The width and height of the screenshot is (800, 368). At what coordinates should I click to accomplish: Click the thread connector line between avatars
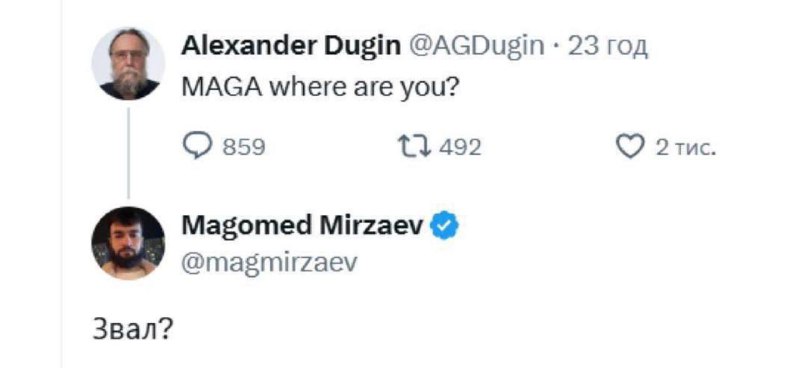[128, 153]
